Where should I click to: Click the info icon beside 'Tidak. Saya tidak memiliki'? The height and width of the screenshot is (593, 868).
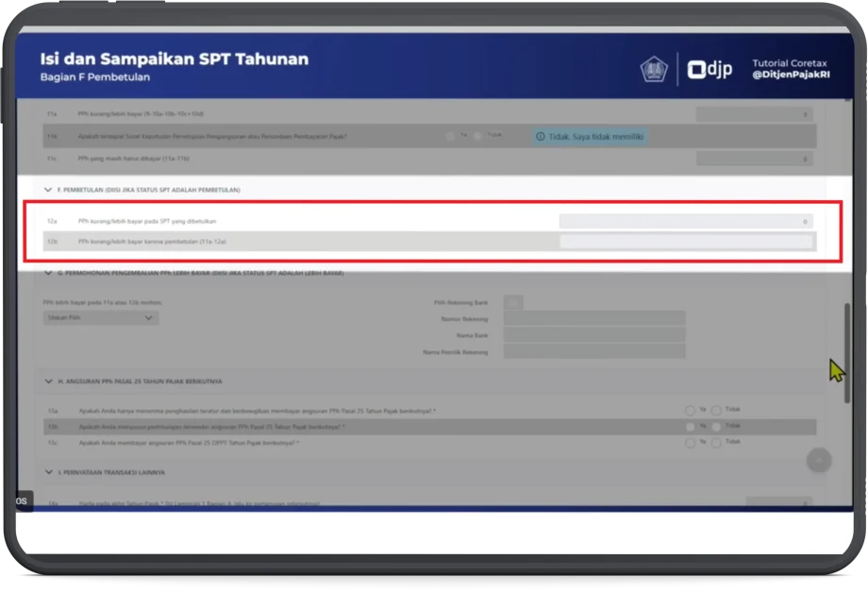(x=540, y=137)
